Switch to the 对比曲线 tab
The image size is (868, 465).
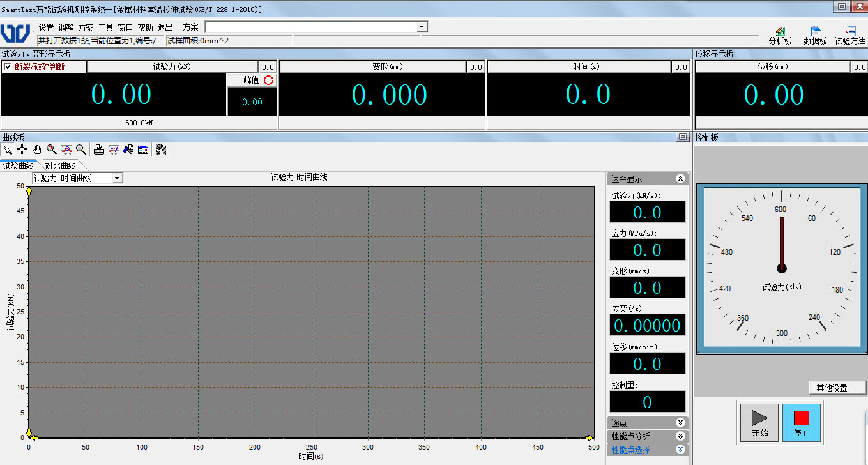point(60,165)
